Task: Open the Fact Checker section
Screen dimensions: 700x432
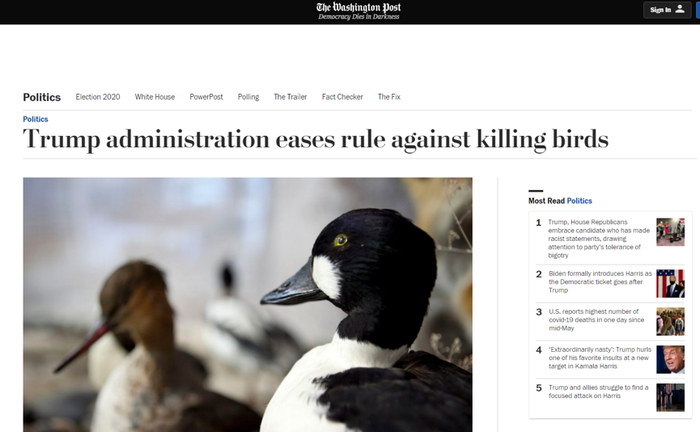Action: (342, 97)
